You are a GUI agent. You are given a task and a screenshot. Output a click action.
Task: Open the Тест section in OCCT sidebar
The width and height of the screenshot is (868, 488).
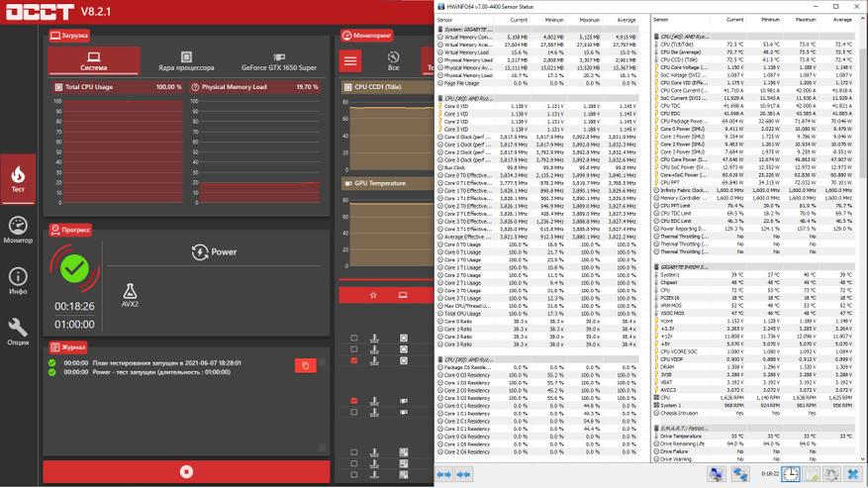pos(17,178)
